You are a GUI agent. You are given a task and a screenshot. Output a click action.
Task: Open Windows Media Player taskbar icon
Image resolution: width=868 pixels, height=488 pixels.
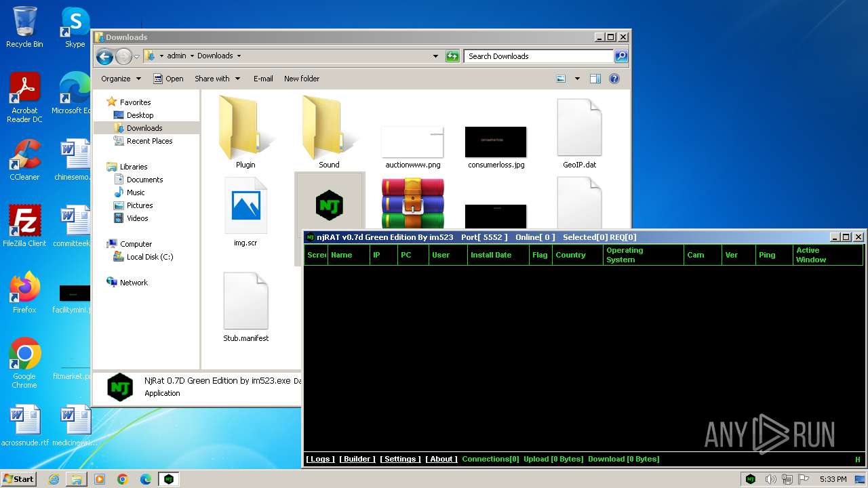tap(100, 479)
